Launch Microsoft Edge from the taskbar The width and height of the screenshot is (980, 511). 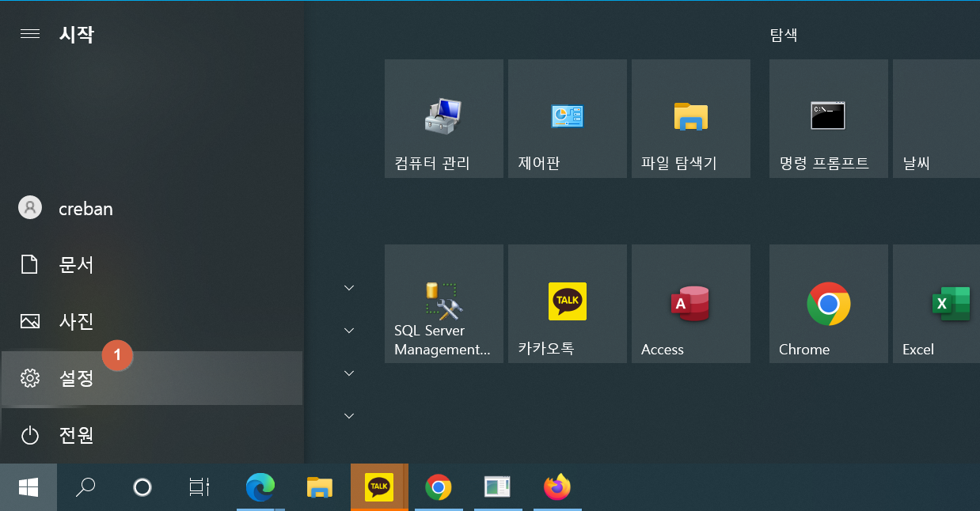(x=260, y=487)
